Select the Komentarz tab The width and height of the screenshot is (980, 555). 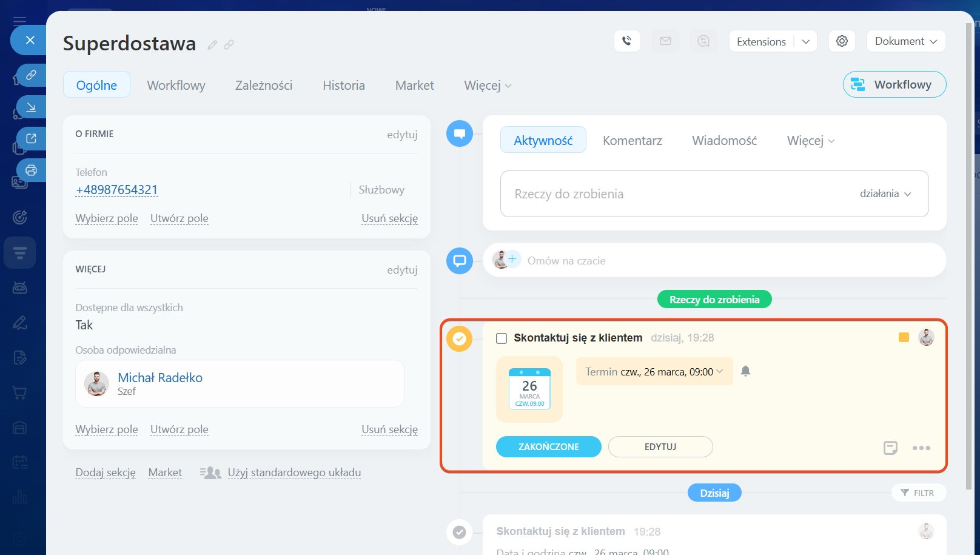[x=632, y=141]
